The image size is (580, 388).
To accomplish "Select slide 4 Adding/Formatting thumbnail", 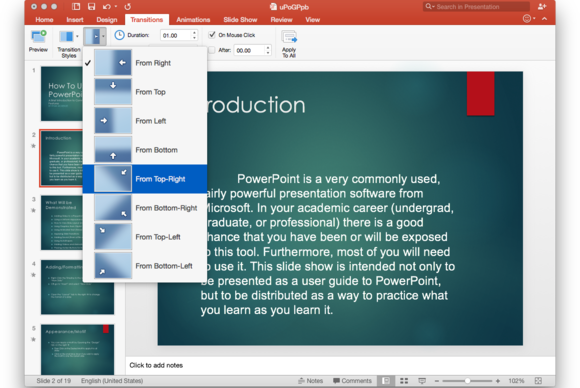I will click(77, 287).
